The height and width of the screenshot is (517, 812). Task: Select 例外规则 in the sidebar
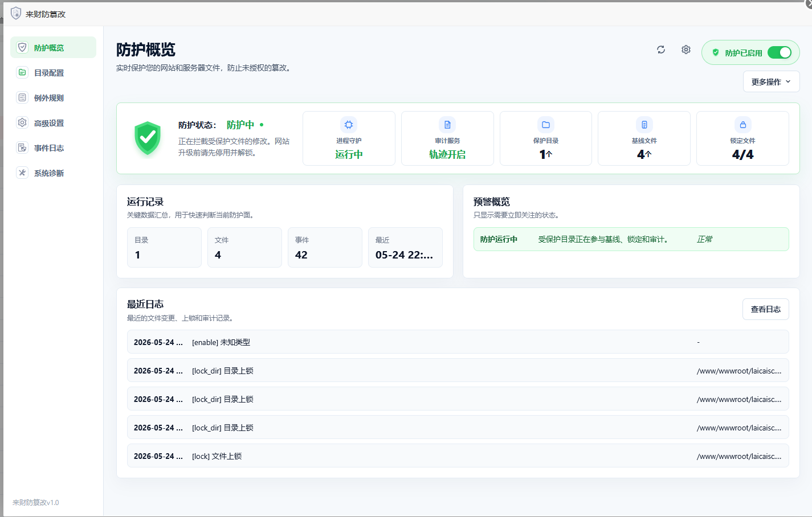click(54, 97)
